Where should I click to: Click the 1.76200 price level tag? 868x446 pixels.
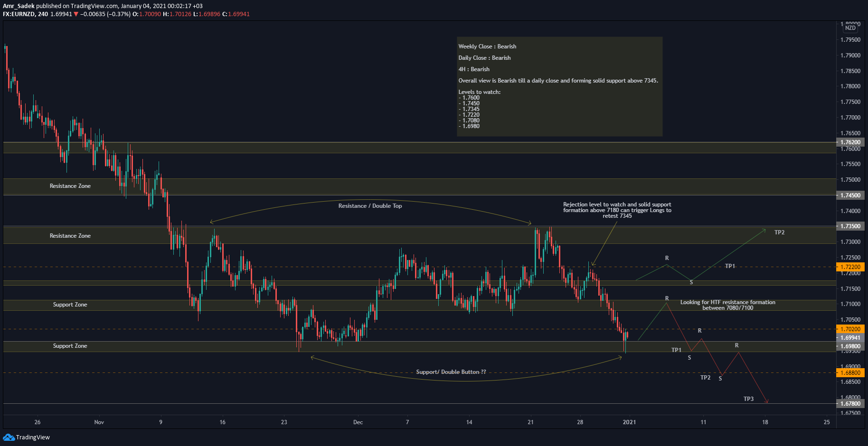click(x=850, y=142)
